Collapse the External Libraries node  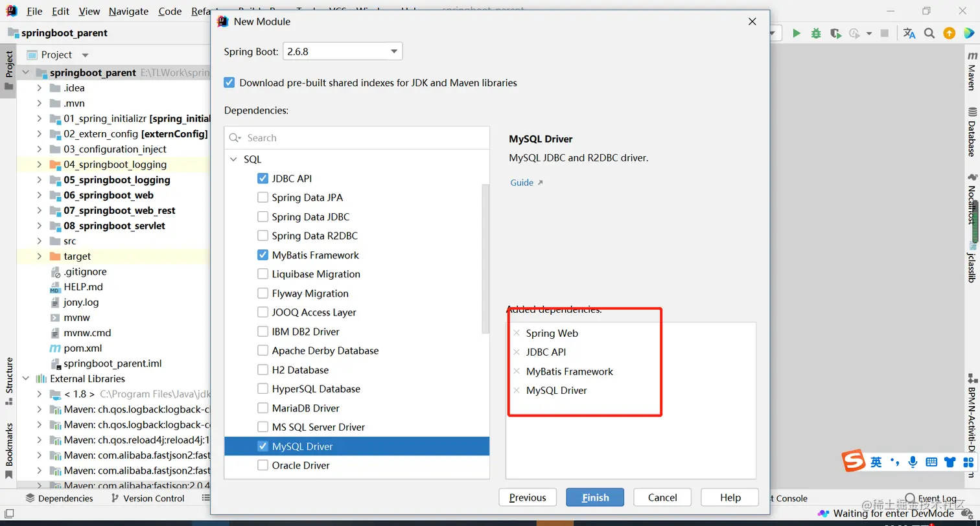(x=26, y=378)
